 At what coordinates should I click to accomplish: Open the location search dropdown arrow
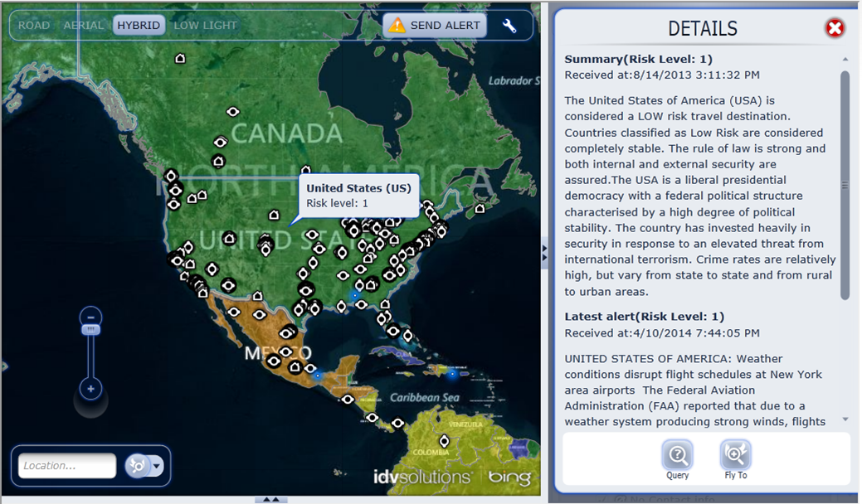[156, 466]
